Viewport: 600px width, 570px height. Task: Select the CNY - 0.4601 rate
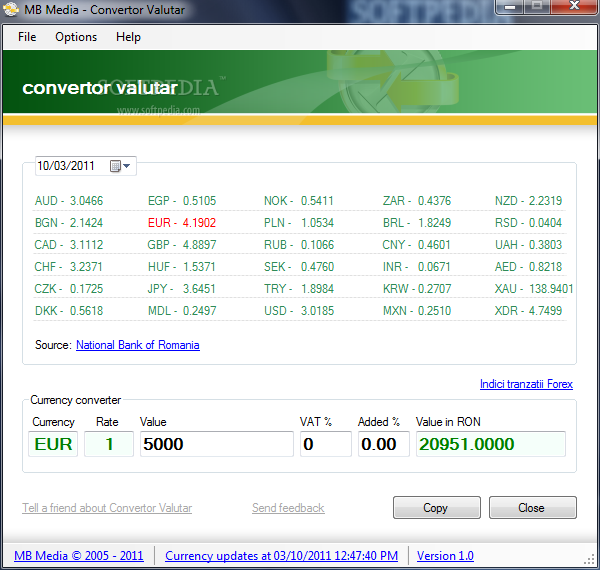[x=416, y=245]
